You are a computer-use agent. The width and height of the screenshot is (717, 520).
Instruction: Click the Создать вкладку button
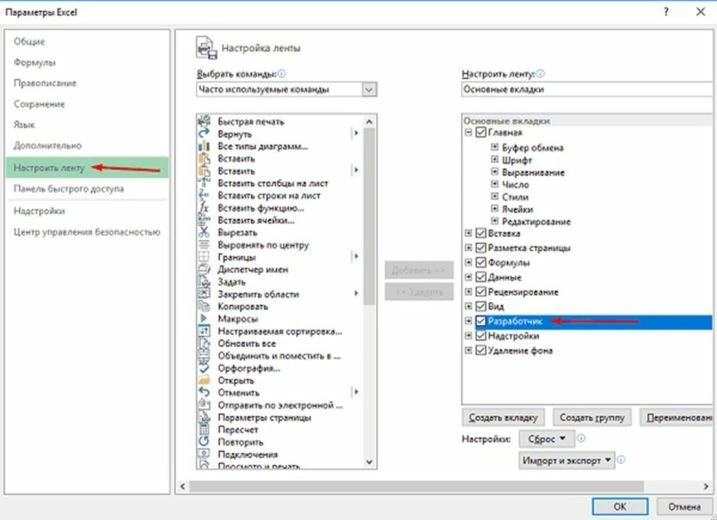503,418
